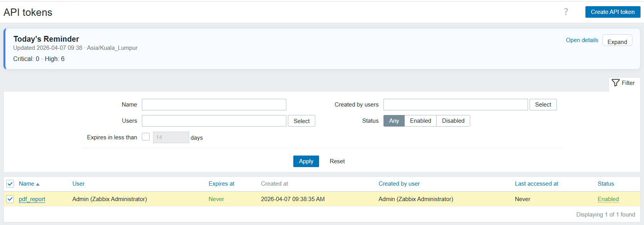Focus the Name filter input field
Image resolution: width=644 pixels, height=225 pixels.
[x=214, y=105]
